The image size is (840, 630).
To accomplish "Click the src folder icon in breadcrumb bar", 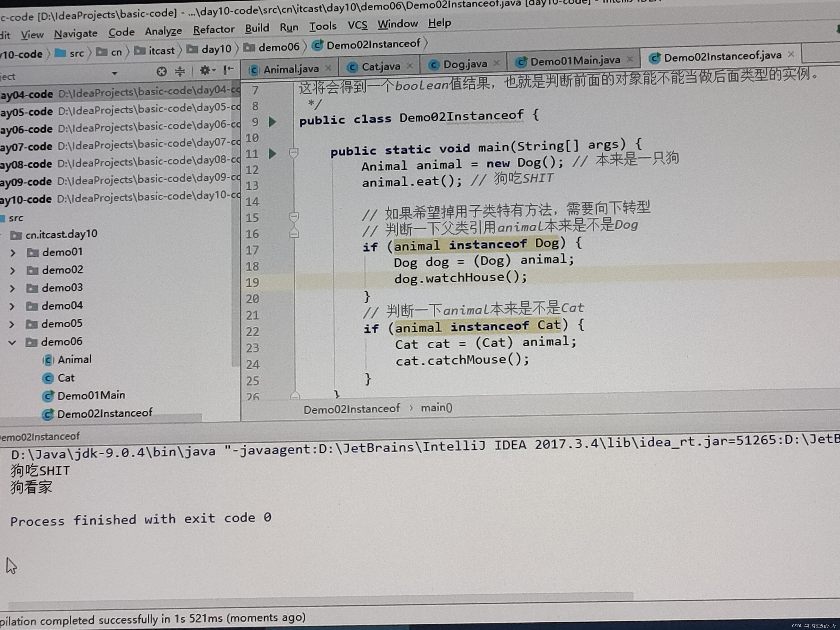I will (x=60, y=53).
